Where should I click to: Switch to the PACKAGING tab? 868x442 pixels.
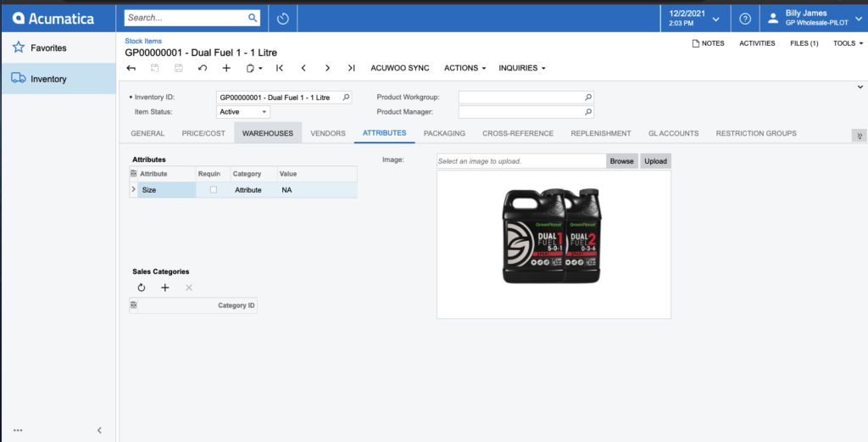click(444, 133)
